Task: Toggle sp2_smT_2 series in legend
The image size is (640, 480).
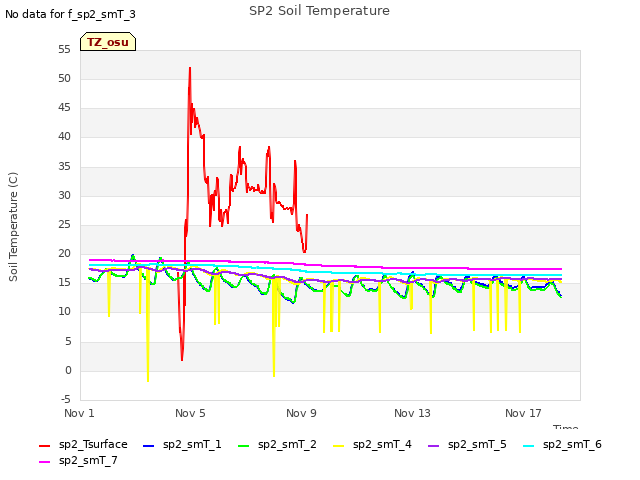Action: (x=277, y=444)
